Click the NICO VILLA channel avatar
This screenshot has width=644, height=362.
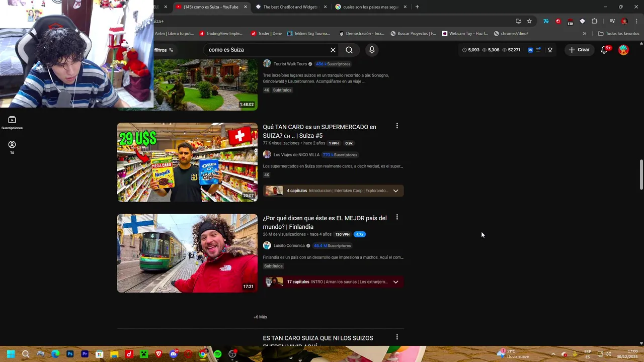[267, 155]
